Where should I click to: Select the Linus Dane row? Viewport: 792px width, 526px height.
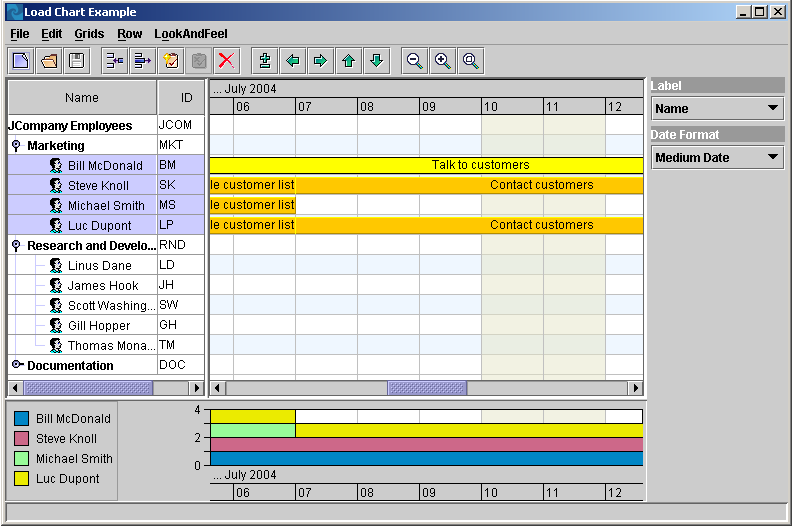point(99,266)
